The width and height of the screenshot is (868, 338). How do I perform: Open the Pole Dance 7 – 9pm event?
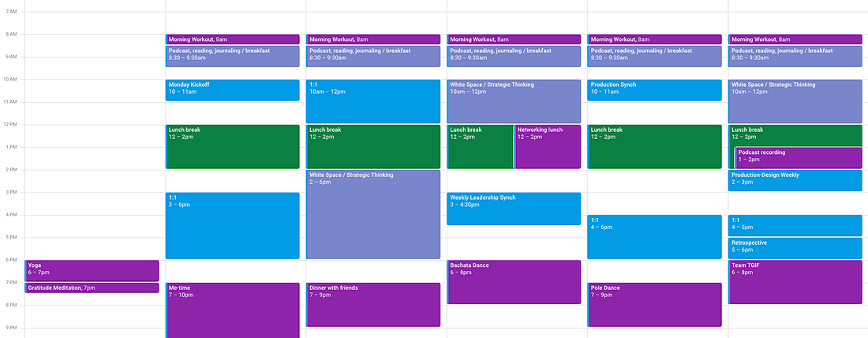tap(654, 305)
